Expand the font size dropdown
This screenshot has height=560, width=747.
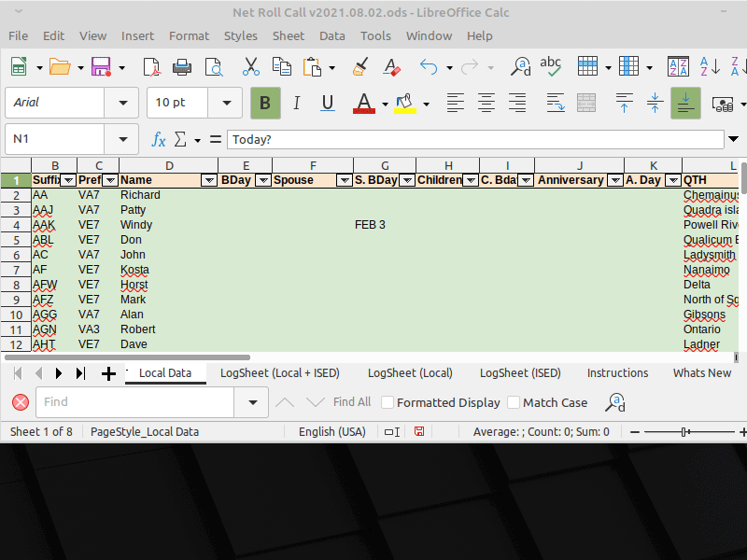[x=226, y=103]
